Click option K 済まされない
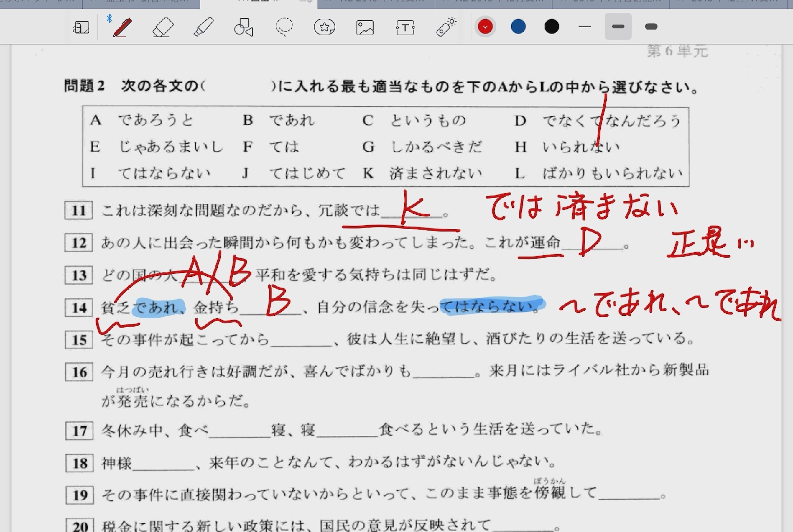793x532 pixels. [x=422, y=173]
